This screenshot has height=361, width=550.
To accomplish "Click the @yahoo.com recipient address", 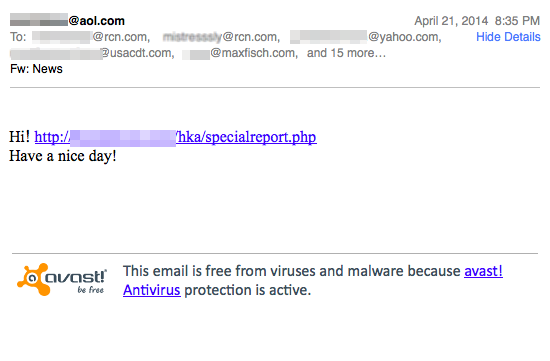I will coord(365,37).
